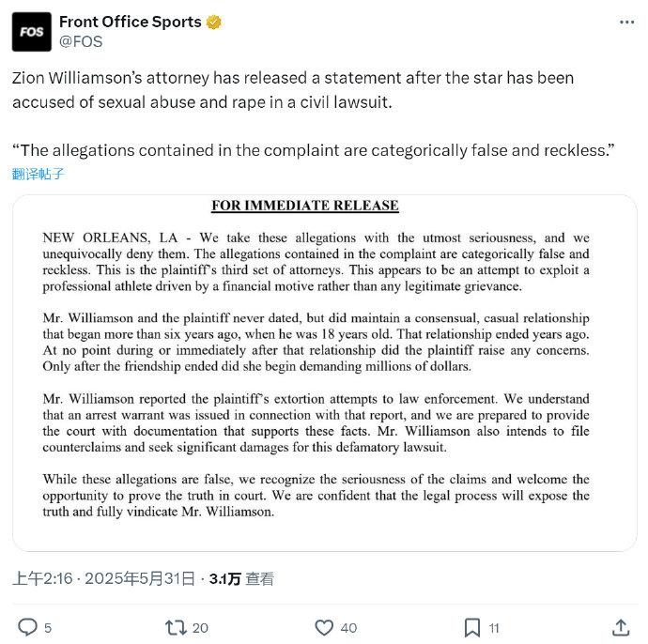Click the 上午2:16 post timestamp
648x644 pixels.
pyautogui.click(x=42, y=578)
